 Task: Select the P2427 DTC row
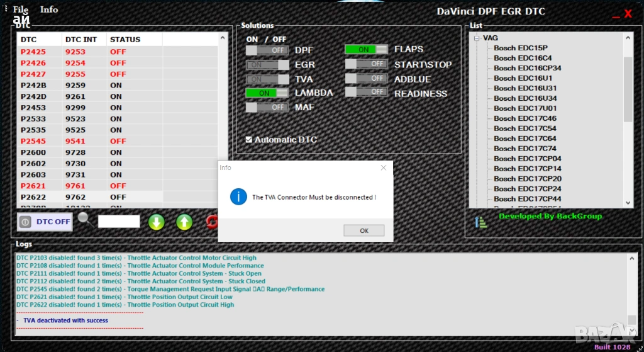pos(118,74)
